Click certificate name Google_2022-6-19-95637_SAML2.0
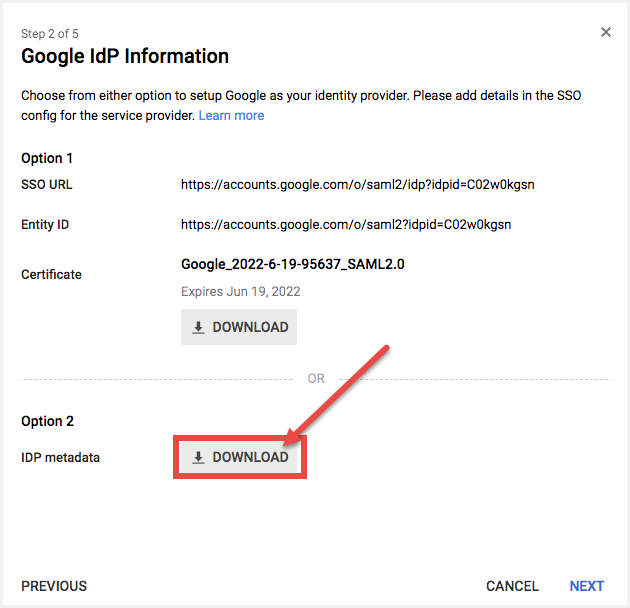The width and height of the screenshot is (630, 608). click(x=292, y=264)
